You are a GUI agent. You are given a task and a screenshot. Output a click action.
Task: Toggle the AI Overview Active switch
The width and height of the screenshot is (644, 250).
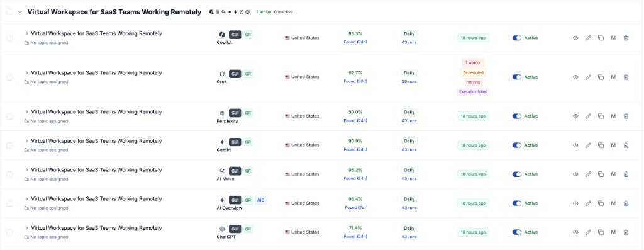[x=517, y=203]
